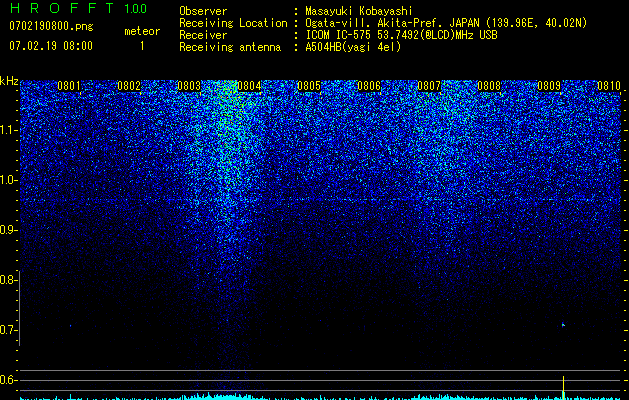Click the Receiving antenna field label

(230, 47)
